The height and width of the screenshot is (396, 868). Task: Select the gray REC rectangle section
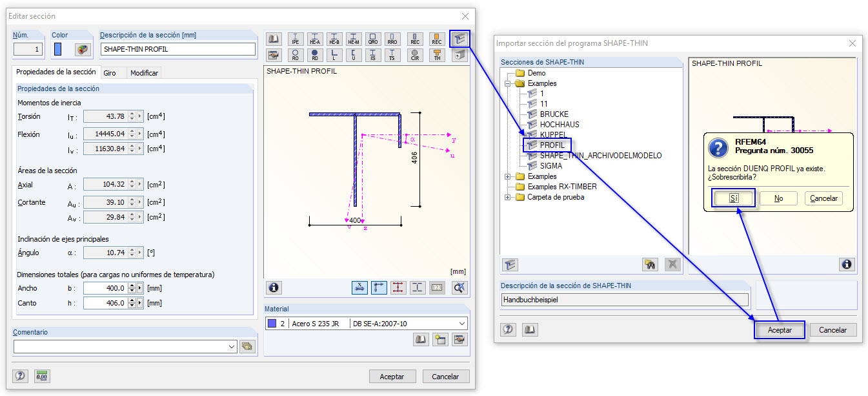416,39
